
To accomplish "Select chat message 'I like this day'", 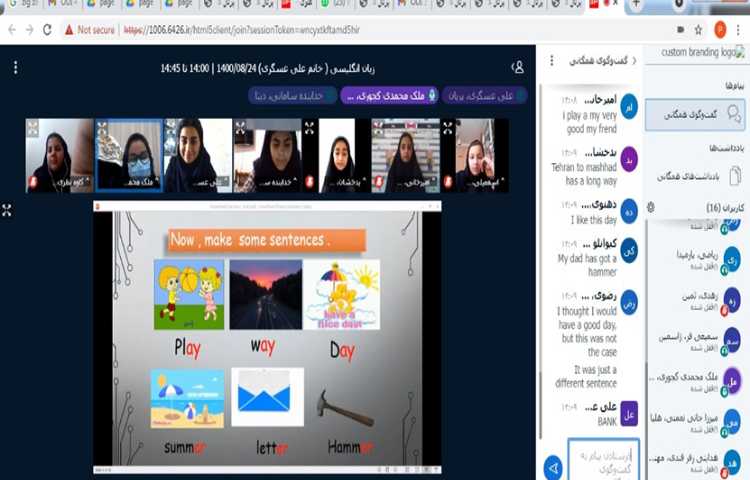I will [x=594, y=220].
